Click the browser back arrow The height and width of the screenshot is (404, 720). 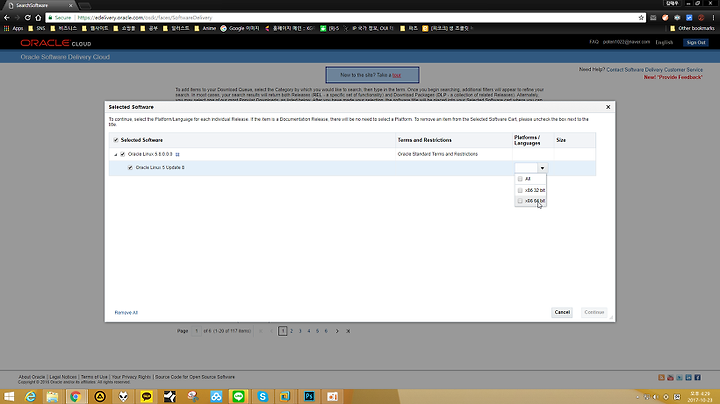click(6, 17)
